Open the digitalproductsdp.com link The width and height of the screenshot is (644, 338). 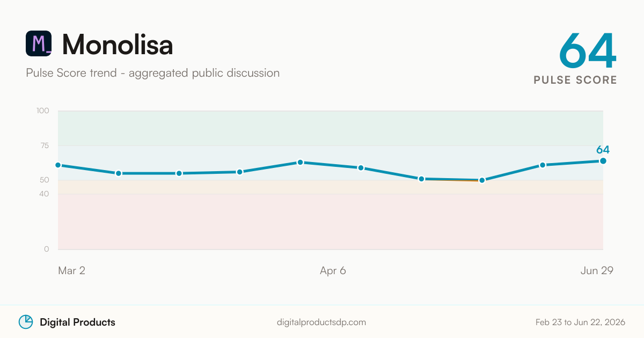321,322
